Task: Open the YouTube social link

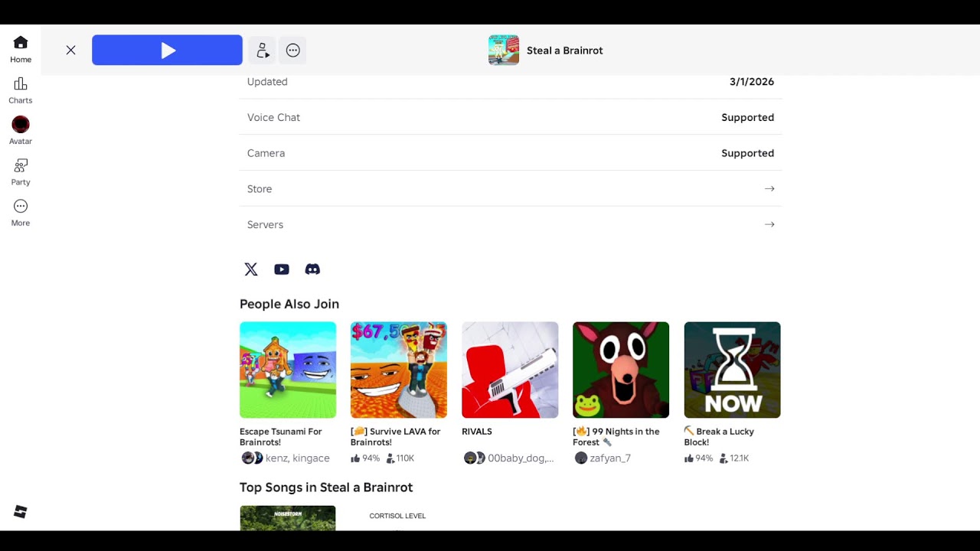Action: click(x=282, y=269)
